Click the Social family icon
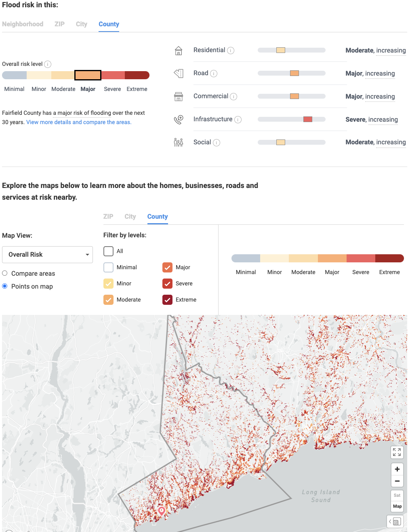Image resolution: width=408 pixels, height=532 pixels. click(178, 143)
